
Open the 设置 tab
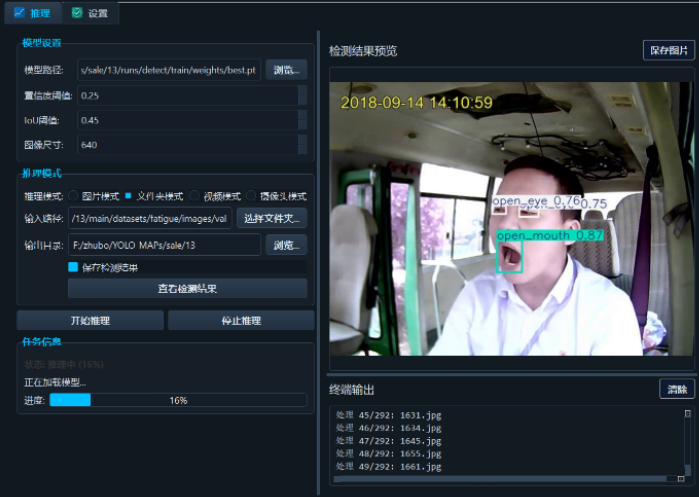click(x=90, y=13)
